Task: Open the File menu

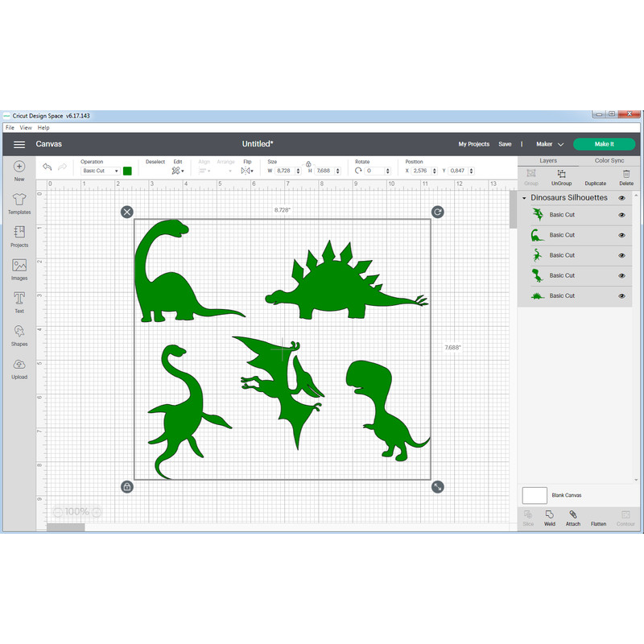Action: coord(8,127)
